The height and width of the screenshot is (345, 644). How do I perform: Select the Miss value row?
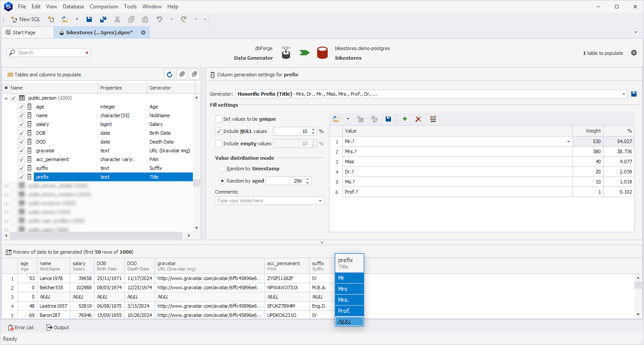pyautogui.click(x=457, y=162)
